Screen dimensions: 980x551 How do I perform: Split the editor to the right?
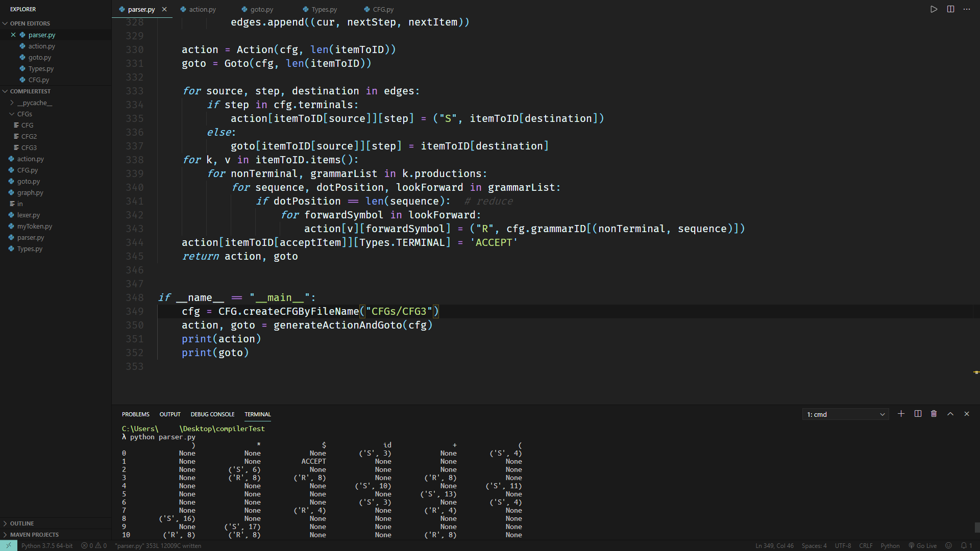point(950,9)
